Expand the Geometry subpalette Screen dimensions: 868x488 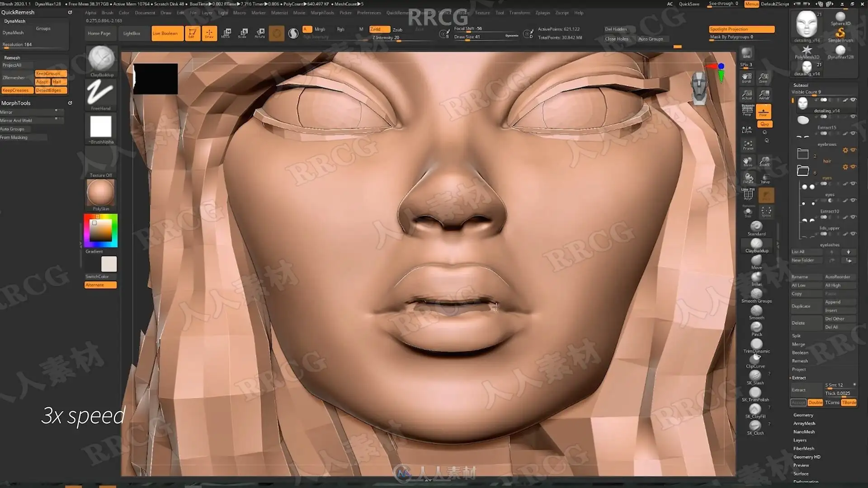(x=803, y=415)
